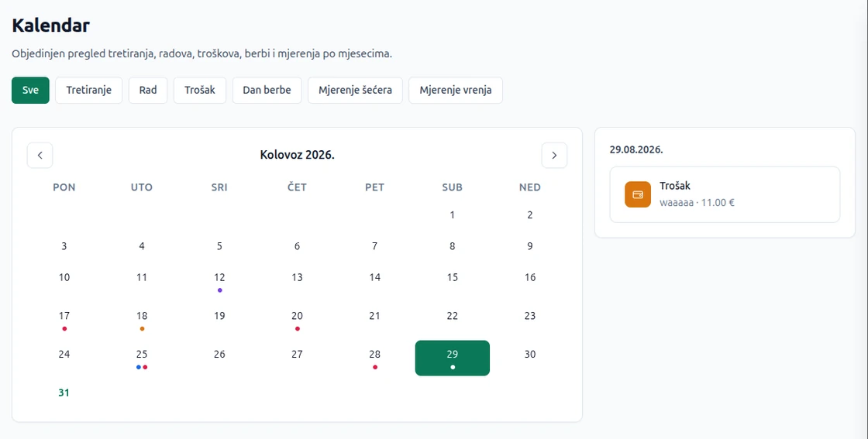Select day 18 with orange dot
The width and height of the screenshot is (868, 439).
pyautogui.click(x=142, y=321)
